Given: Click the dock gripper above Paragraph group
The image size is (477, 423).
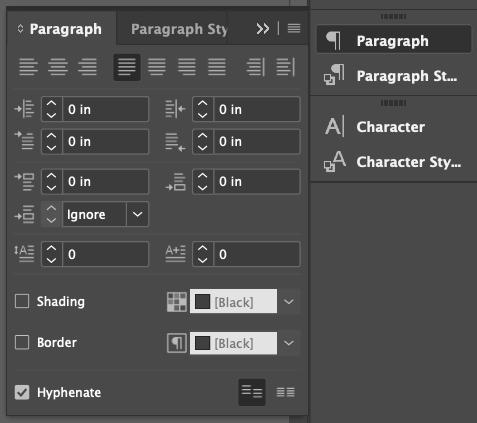Looking at the screenshot, I should click(x=393, y=16).
